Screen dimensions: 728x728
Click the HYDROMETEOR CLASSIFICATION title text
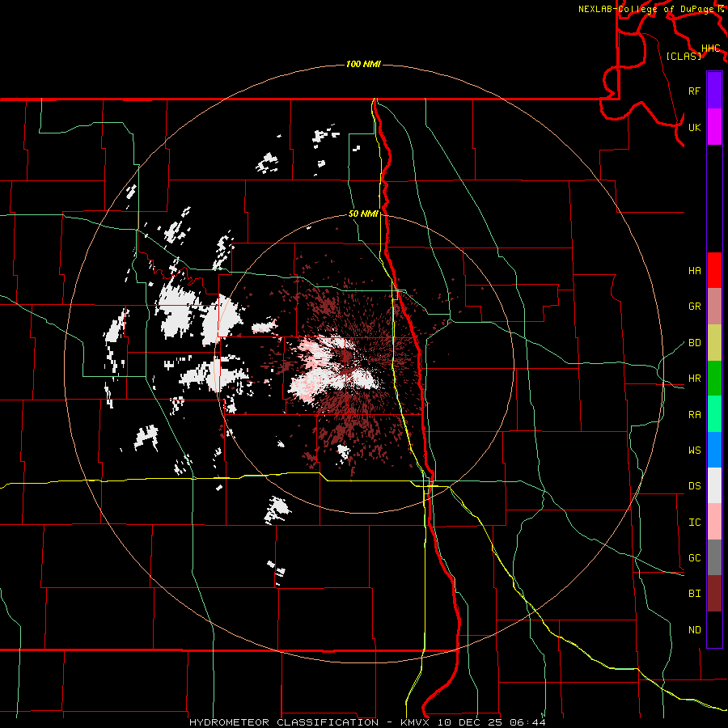(x=284, y=722)
